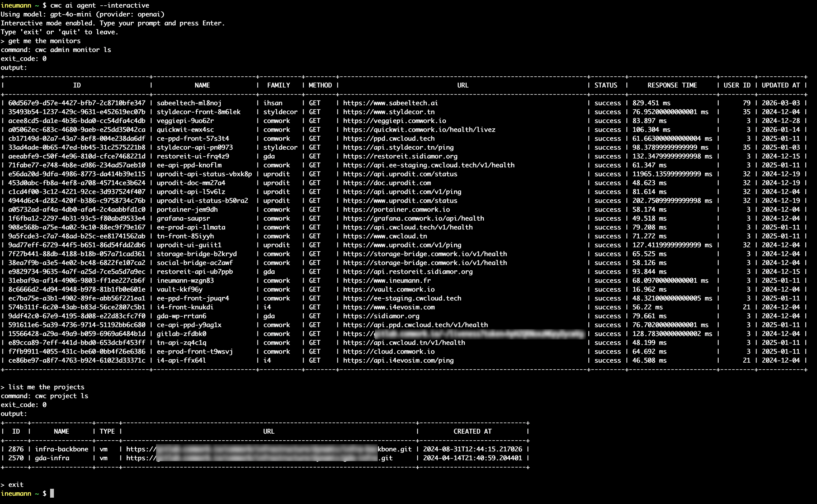
Task: Select monitor ID 60d567e9-d57e-4427-bfb7-2c8710bfe347
Action: coord(77,103)
